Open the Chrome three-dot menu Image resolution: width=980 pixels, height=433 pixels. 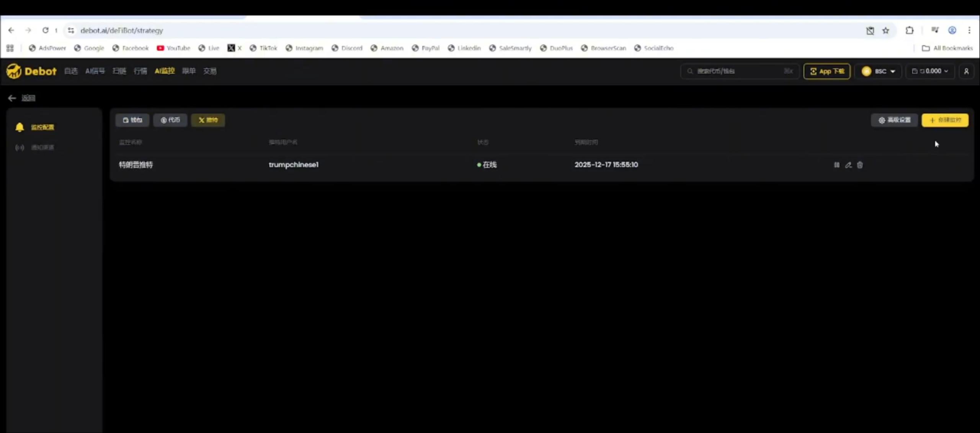pyautogui.click(x=969, y=31)
